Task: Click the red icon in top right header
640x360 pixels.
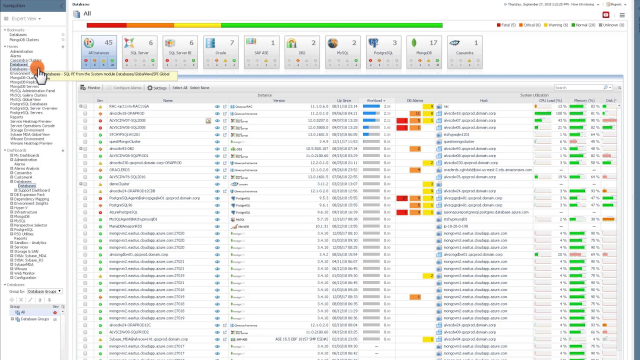Action: [606, 15]
